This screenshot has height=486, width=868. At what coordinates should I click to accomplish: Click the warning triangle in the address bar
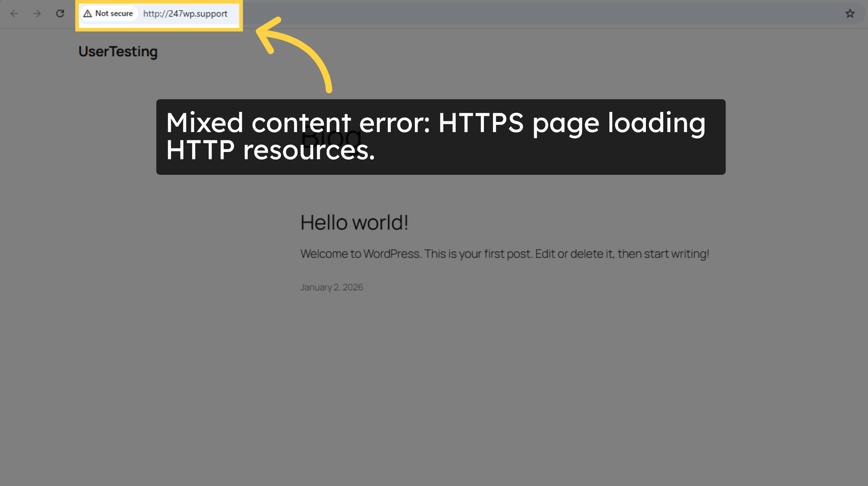click(x=87, y=13)
